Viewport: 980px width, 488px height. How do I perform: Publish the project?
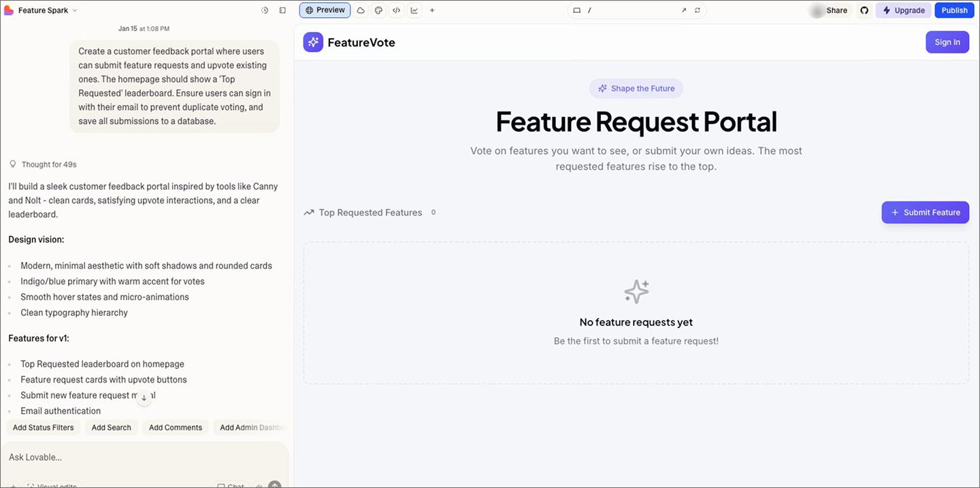coord(954,10)
